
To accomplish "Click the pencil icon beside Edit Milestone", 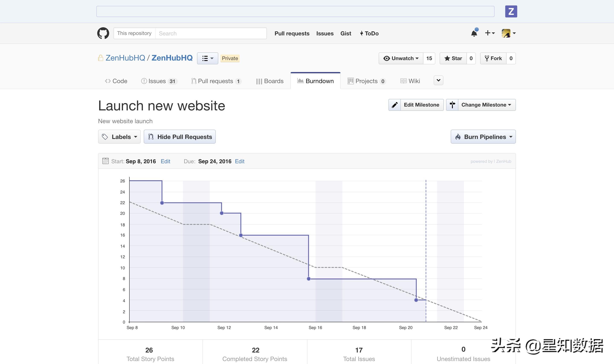I will point(394,105).
